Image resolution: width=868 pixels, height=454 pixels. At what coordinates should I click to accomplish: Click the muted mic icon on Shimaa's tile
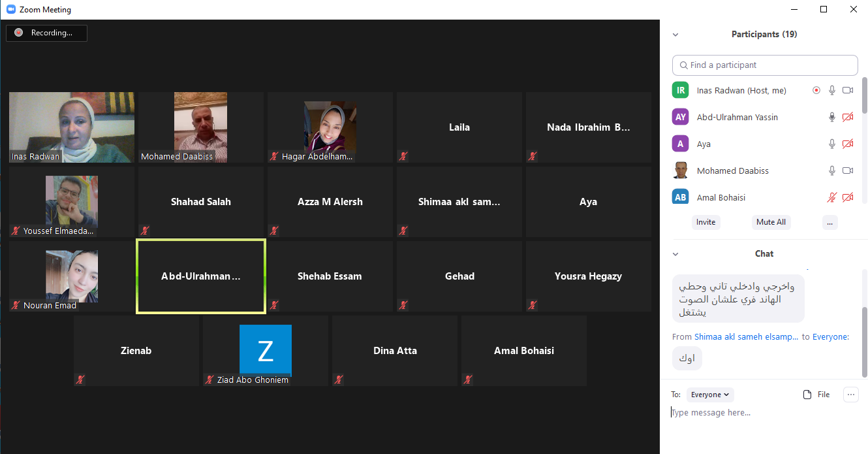(403, 231)
